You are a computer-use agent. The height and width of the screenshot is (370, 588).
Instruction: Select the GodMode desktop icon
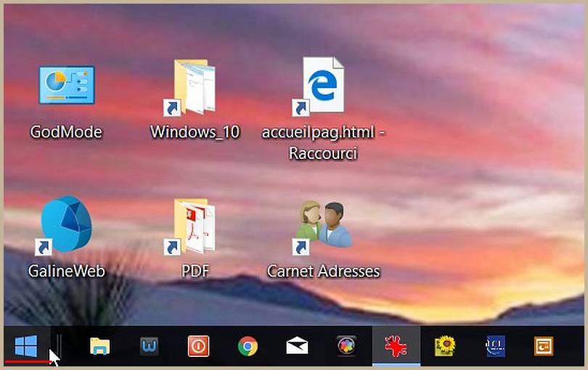coord(67,86)
